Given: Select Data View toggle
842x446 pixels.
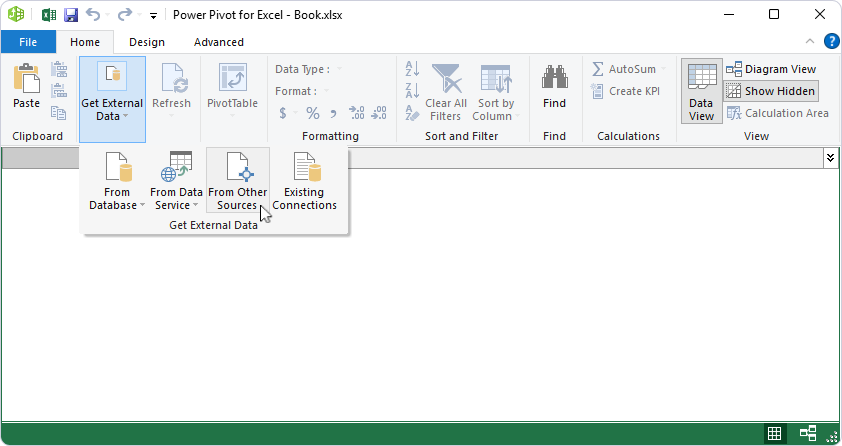Looking at the screenshot, I should [x=701, y=91].
